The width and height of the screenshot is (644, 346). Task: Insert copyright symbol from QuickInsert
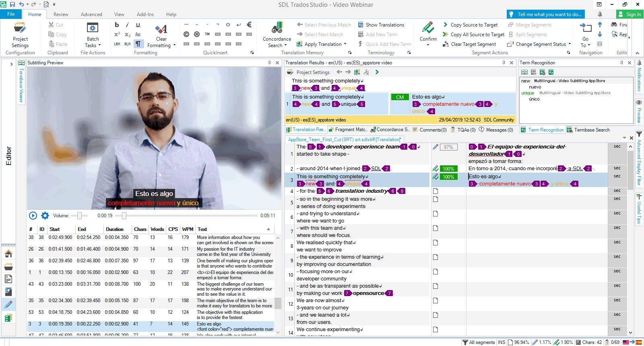[186, 34]
